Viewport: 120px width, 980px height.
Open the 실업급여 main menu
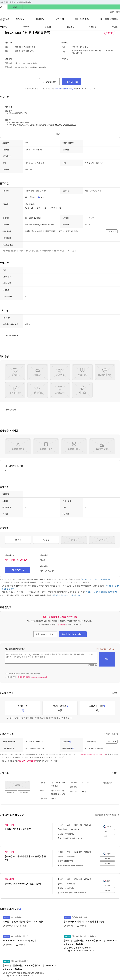coord(59,19)
